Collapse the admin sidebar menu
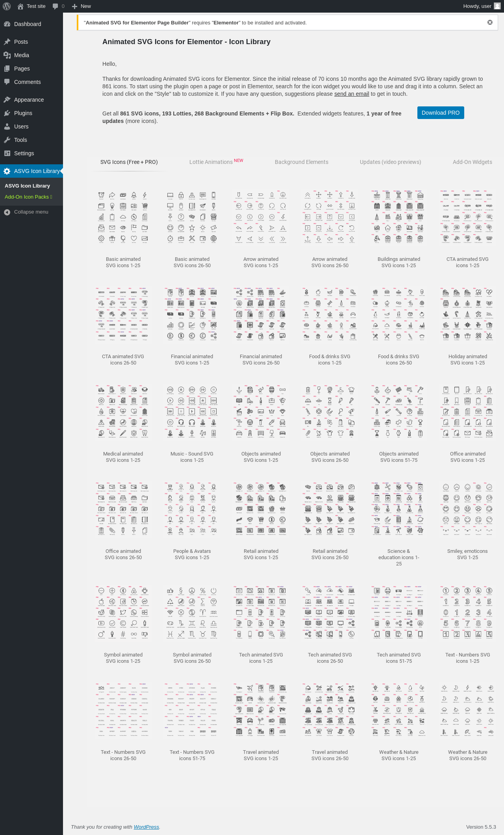Screen dimensions: 504x835 coord(31,212)
